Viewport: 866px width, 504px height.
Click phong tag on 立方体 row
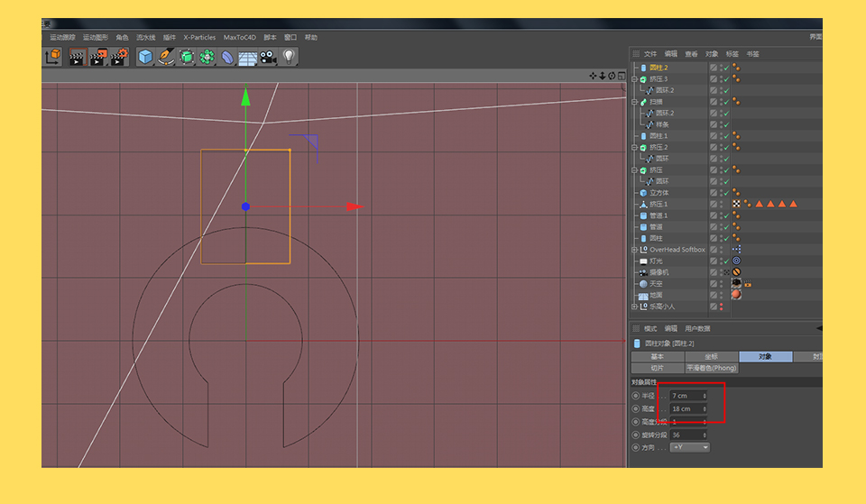736,193
